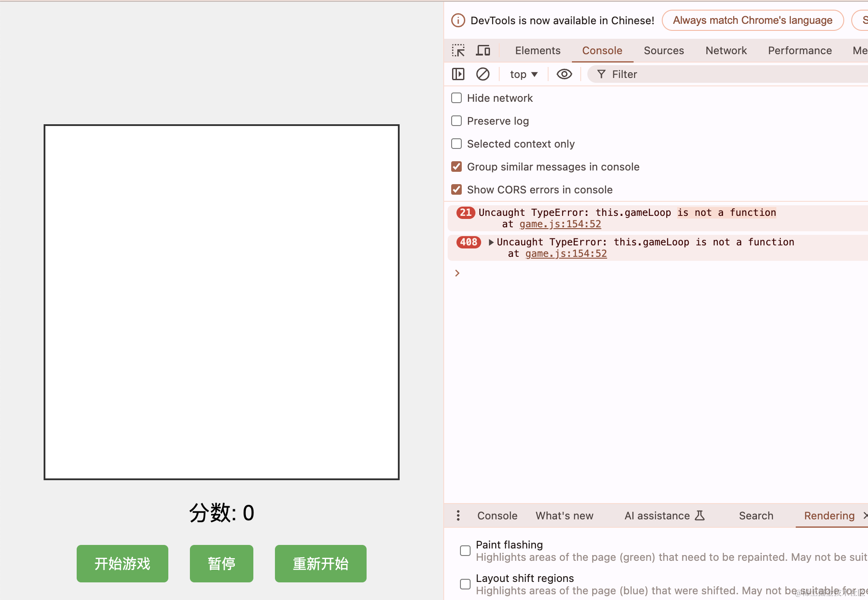
Task: Open game.js:154:52 link in first error
Action: pyautogui.click(x=560, y=224)
